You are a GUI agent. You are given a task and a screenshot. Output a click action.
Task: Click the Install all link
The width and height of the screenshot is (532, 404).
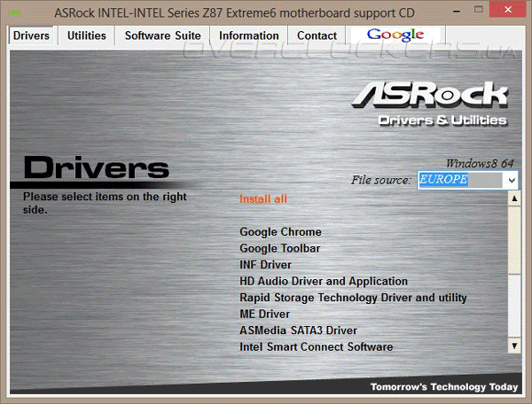pyautogui.click(x=263, y=199)
